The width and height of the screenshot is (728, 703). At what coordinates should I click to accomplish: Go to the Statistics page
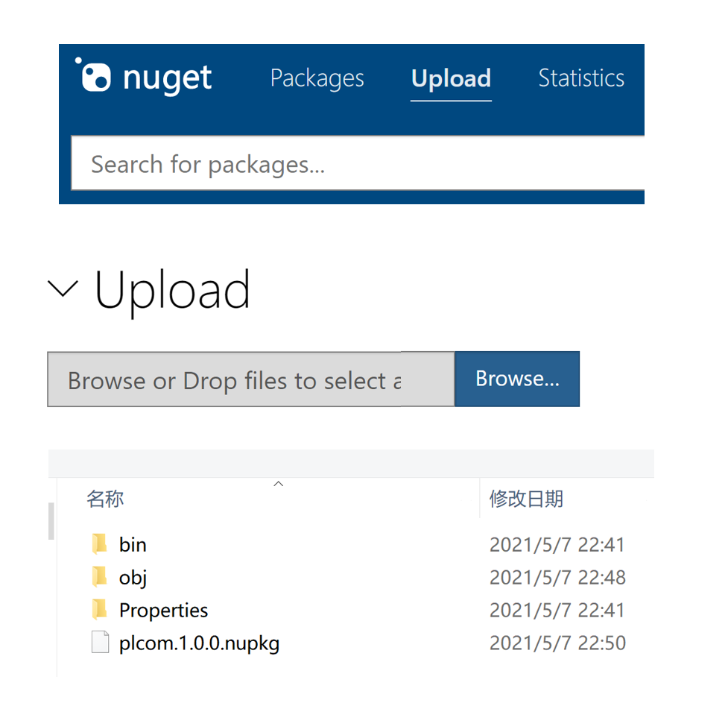click(x=581, y=78)
